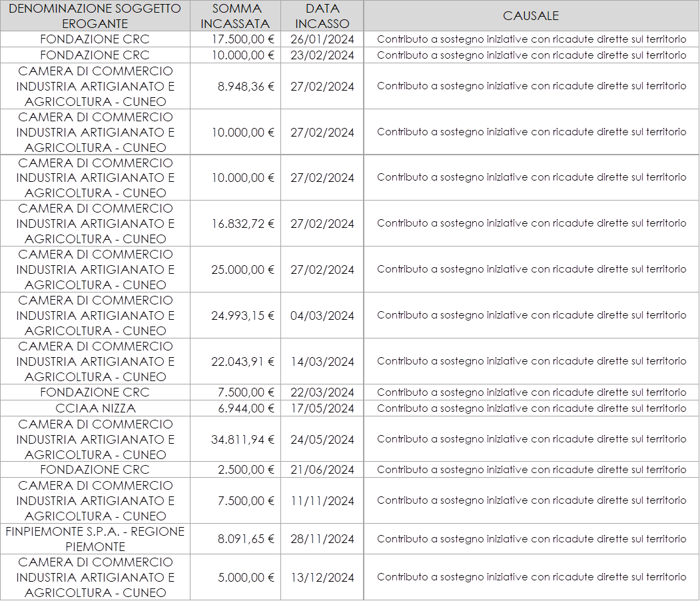Select the 21/06/2024 date cell
700x601 pixels.
[322, 470]
